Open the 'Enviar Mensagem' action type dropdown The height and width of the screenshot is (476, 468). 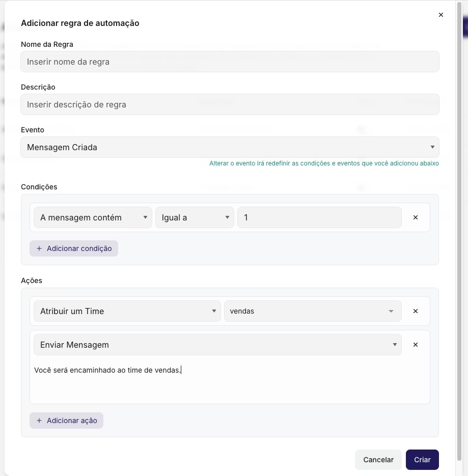[217, 345]
